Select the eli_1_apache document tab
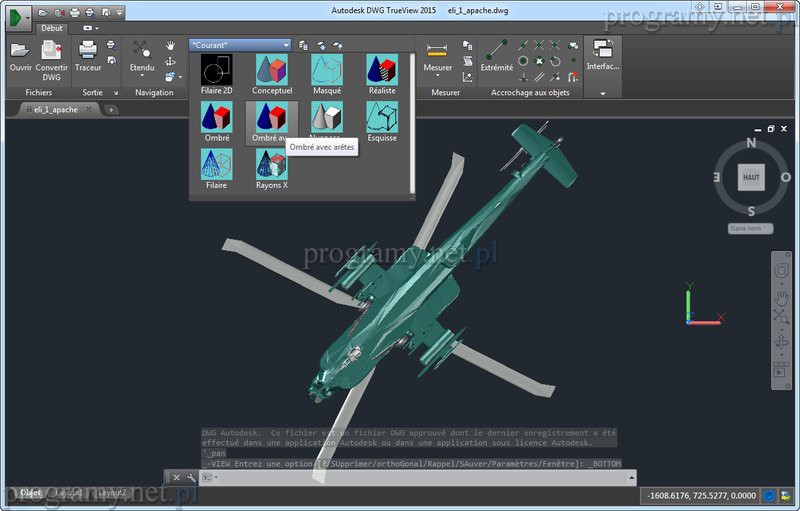 (56, 109)
